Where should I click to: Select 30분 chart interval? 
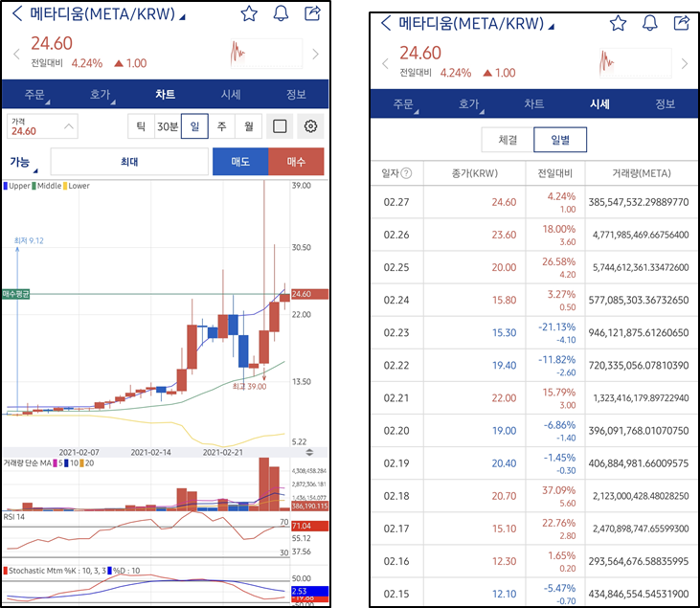coord(168,126)
